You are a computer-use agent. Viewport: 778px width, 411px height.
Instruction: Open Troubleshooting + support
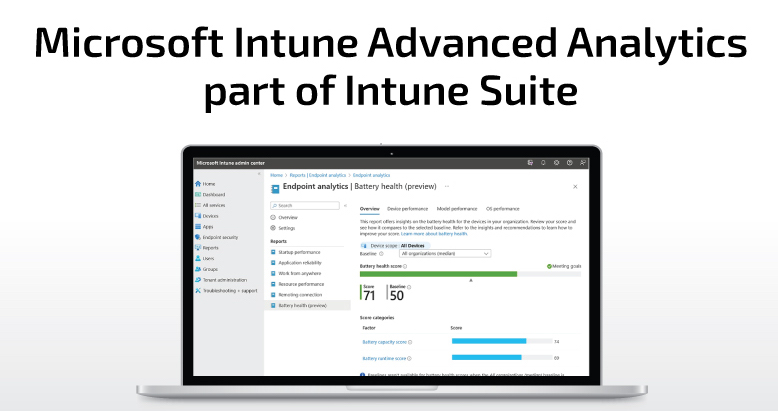(226, 291)
